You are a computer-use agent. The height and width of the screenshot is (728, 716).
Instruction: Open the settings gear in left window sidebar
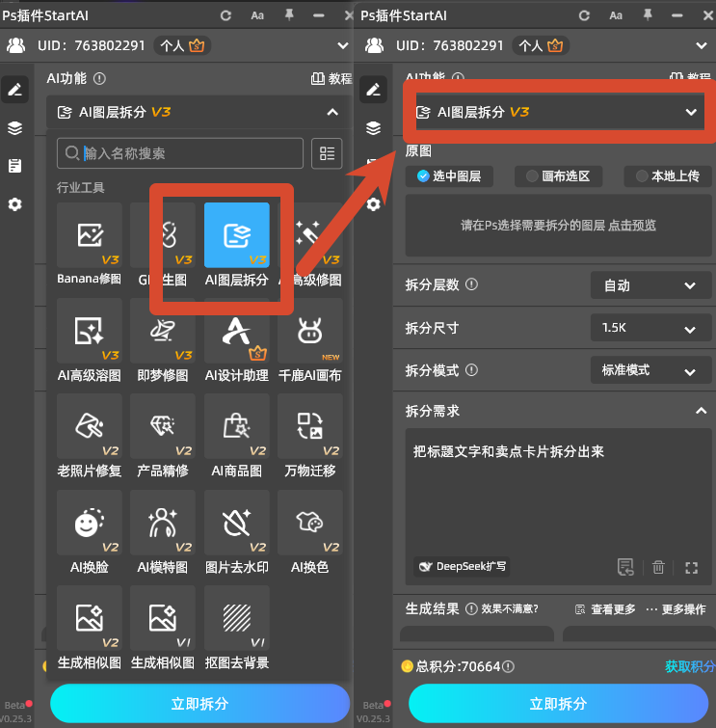(14, 203)
